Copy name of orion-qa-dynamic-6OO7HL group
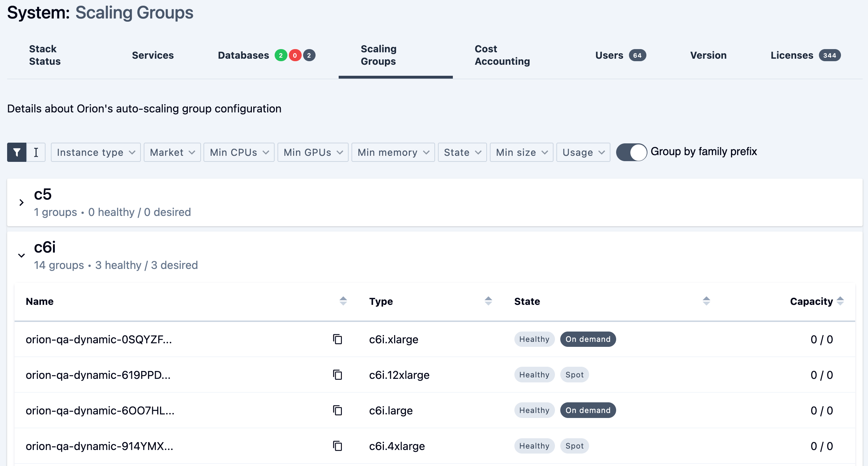868x466 pixels. click(337, 411)
